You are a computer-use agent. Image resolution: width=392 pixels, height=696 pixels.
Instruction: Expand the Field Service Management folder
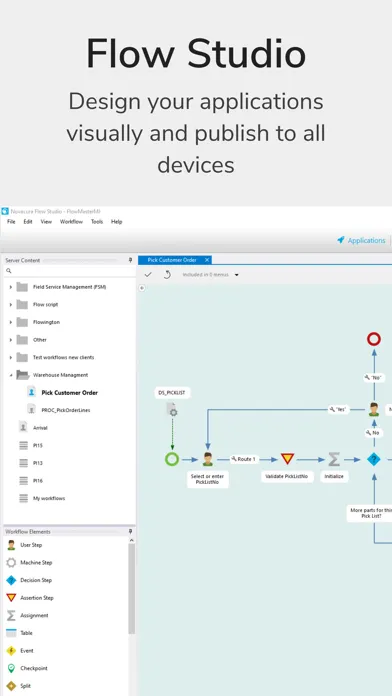click(11, 287)
